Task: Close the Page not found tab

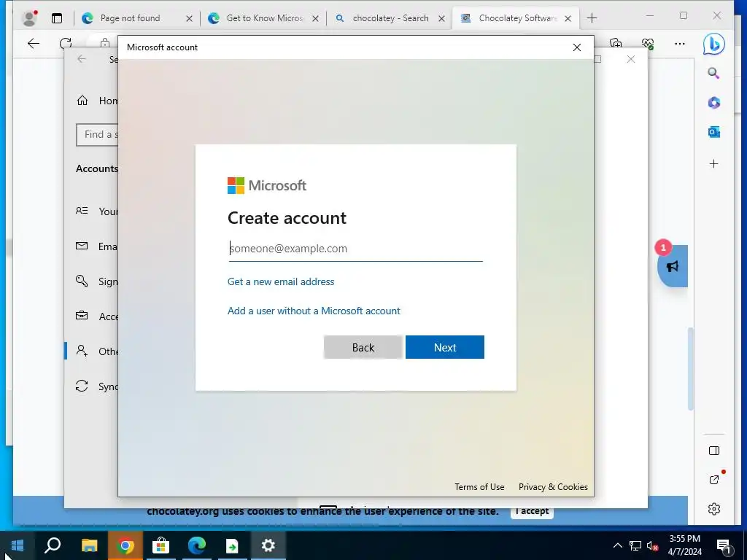Action: 189,18
